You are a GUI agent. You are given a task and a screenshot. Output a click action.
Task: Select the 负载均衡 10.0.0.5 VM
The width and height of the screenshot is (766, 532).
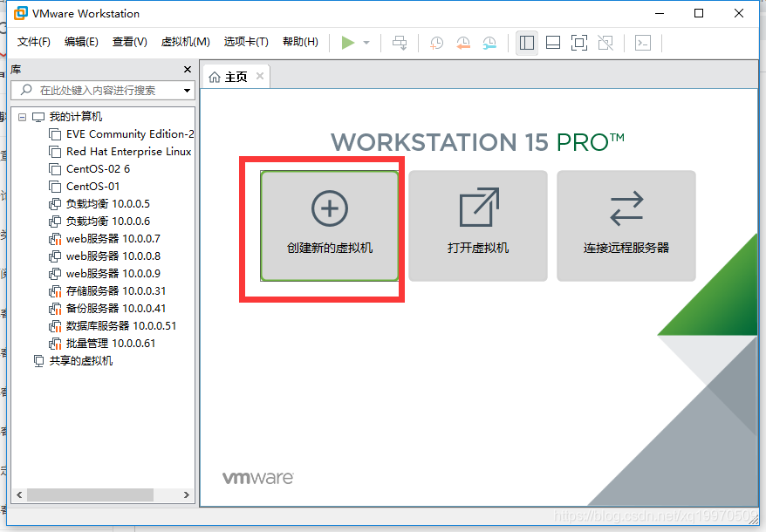pos(108,204)
